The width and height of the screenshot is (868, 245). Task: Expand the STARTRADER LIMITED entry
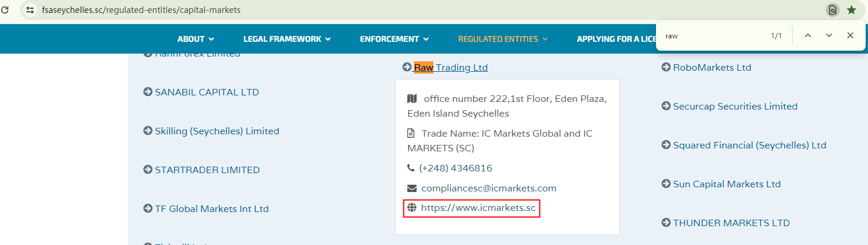[207, 170]
